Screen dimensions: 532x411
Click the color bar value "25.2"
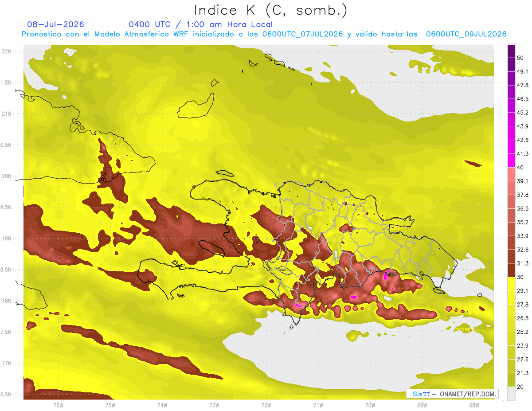[523, 332]
